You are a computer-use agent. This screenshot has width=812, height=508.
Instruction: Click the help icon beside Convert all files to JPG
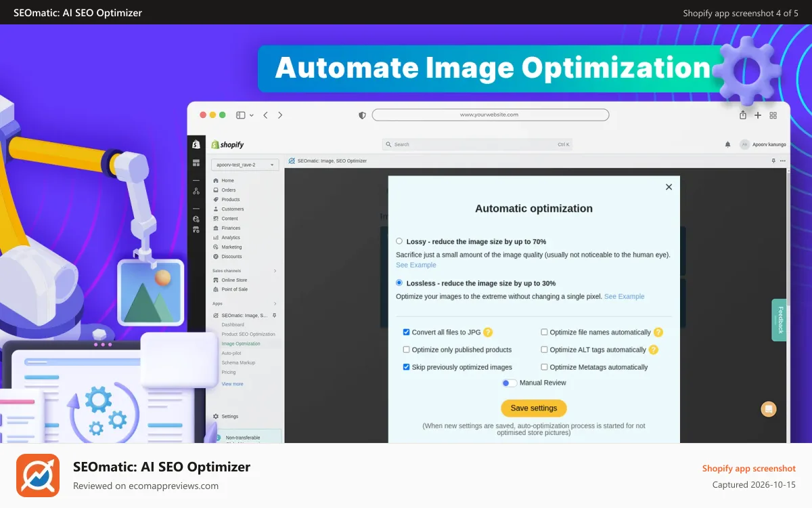[x=488, y=333]
